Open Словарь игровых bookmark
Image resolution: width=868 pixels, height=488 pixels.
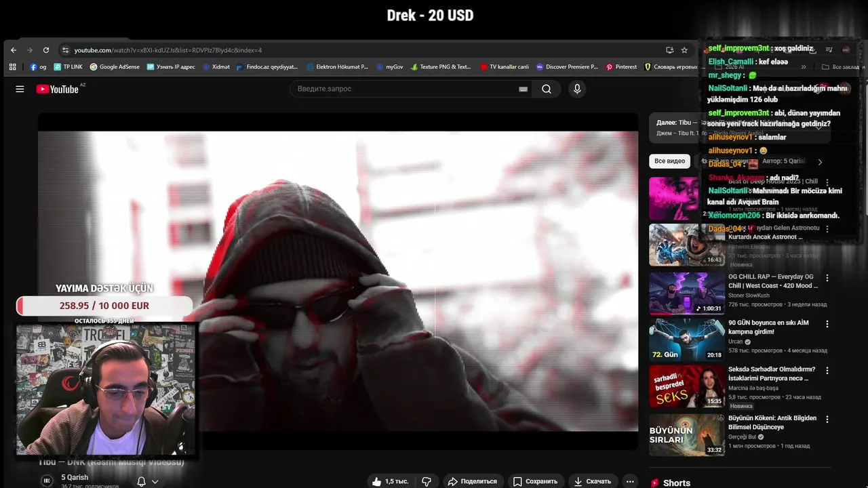click(x=670, y=67)
